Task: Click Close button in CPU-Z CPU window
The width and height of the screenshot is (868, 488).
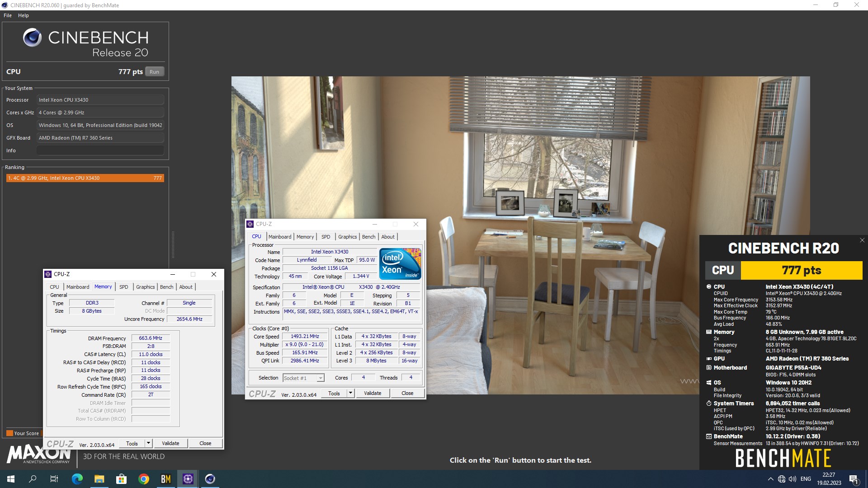Action: tap(407, 393)
